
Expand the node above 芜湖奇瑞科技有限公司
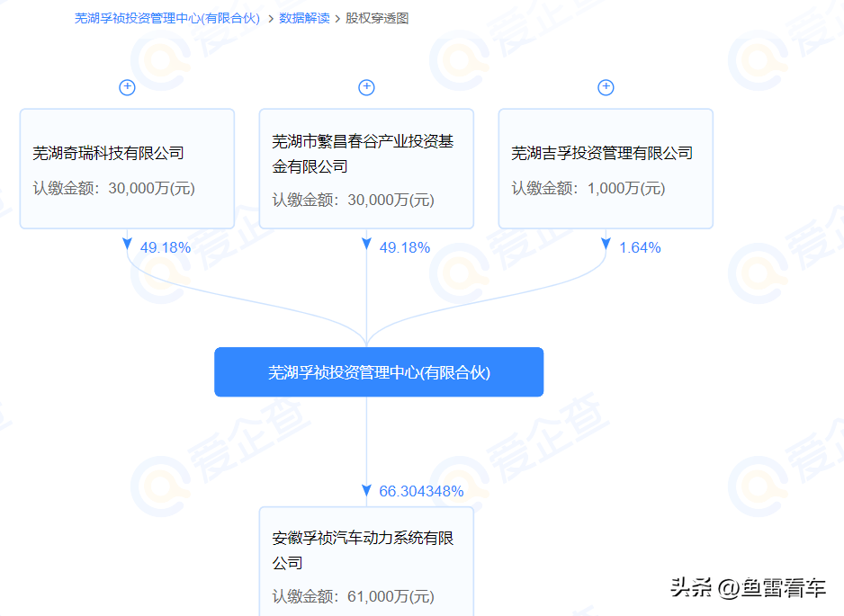(x=127, y=87)
